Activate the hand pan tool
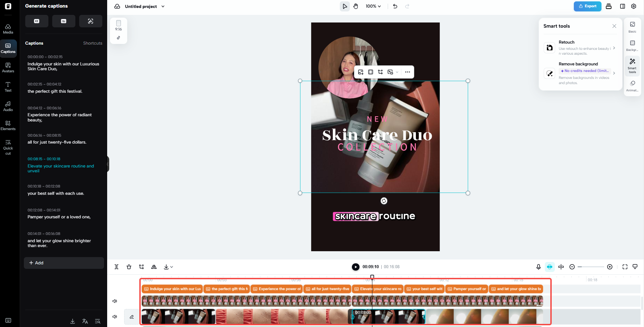 pos(356,6)
